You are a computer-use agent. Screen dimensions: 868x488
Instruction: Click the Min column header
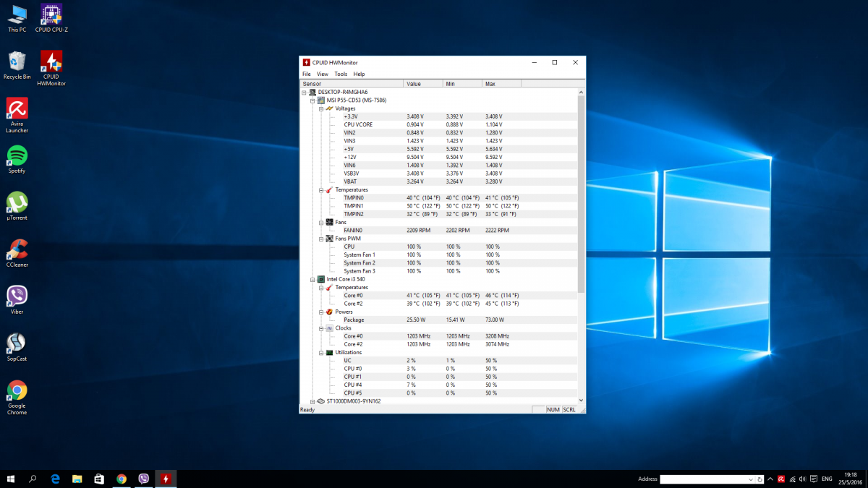[x=462, y=84]
